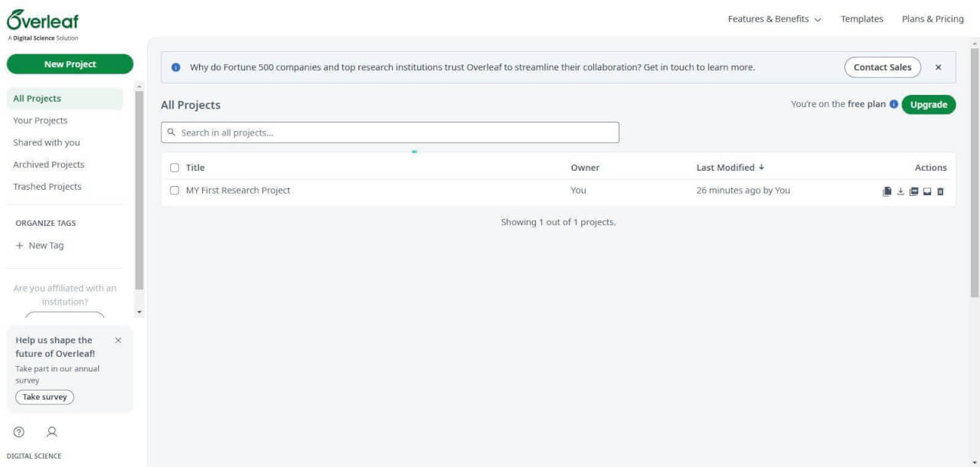980x467 pixels.
Task: Create a New Project
Action: 70,64
